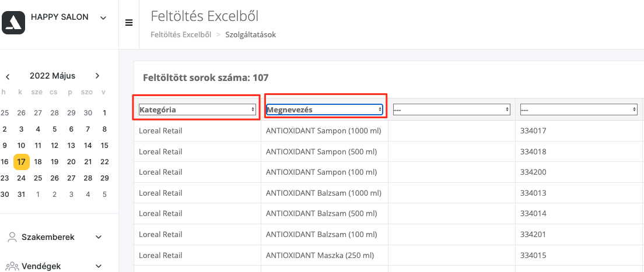
Task: Click the 'ANTIOXIDANT Maszka (250 ml)' cell
Action: click(324, 255)
